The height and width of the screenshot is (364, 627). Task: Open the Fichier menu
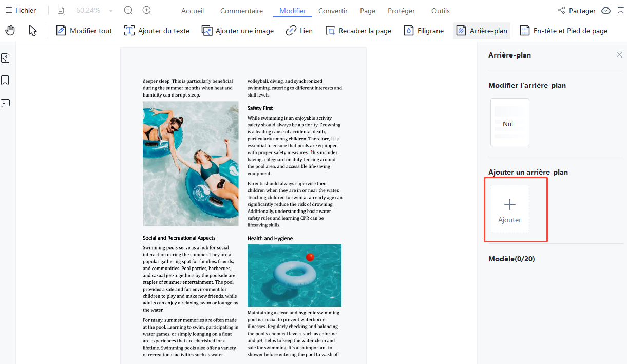21,10
